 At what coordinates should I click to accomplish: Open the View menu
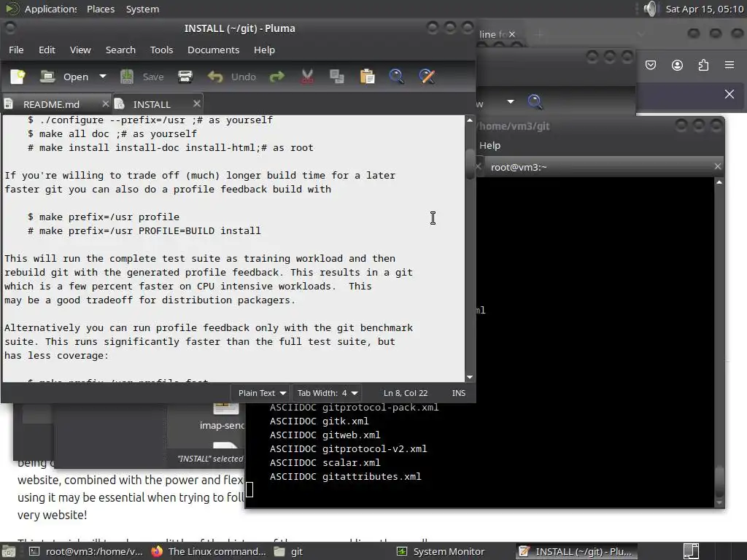click(x=80, y=50)
